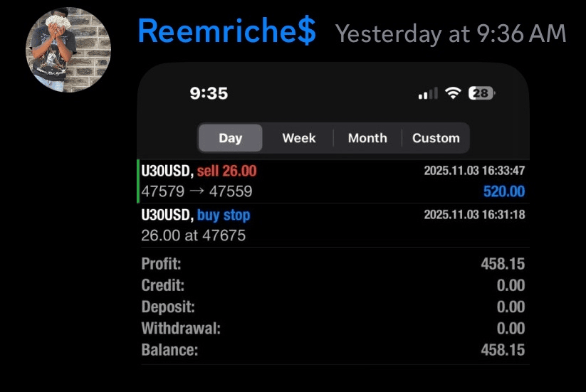Tap the 9:35 status bar clock
The height and width of the screenshot is (392, 586).
(x=209, y=93)
